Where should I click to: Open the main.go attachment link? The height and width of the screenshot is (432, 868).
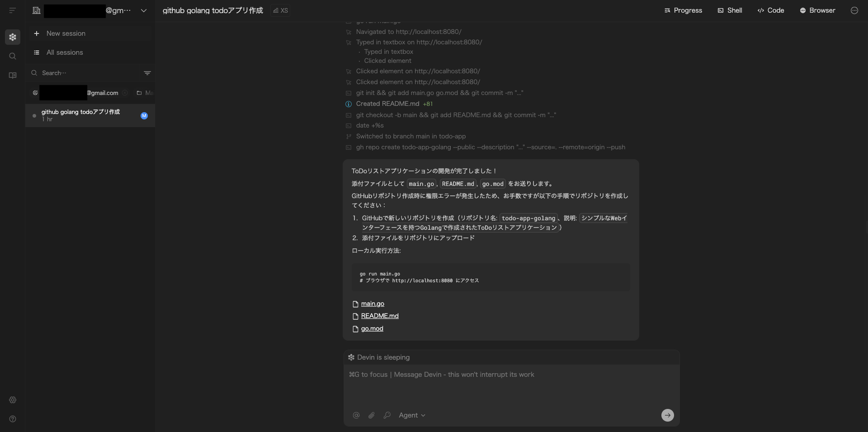click(373, 304)
